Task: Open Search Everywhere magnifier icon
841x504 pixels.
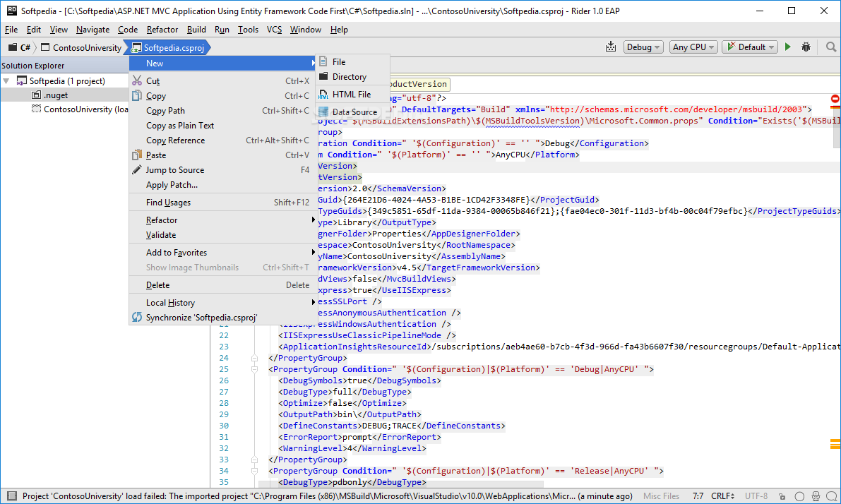Action: [831, 47]
